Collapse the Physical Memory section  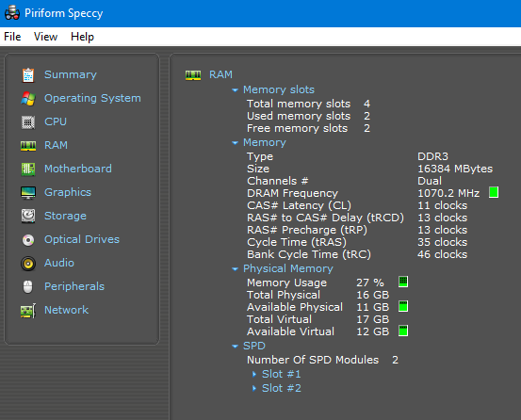pos(235,269)
